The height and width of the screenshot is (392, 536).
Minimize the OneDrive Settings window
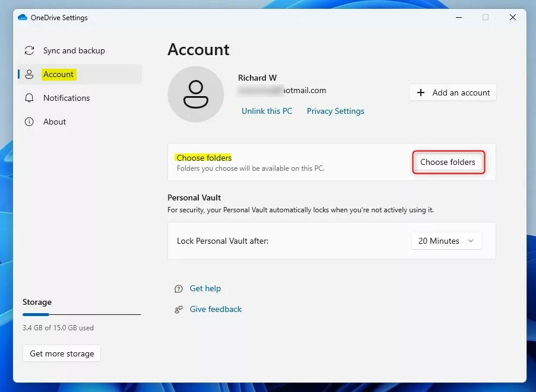point(459,17)
